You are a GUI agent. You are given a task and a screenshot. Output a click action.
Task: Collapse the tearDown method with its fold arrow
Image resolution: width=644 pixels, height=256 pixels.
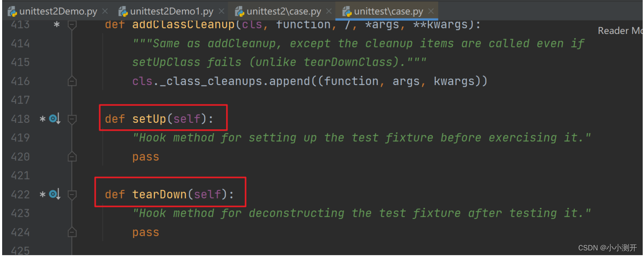72,194
